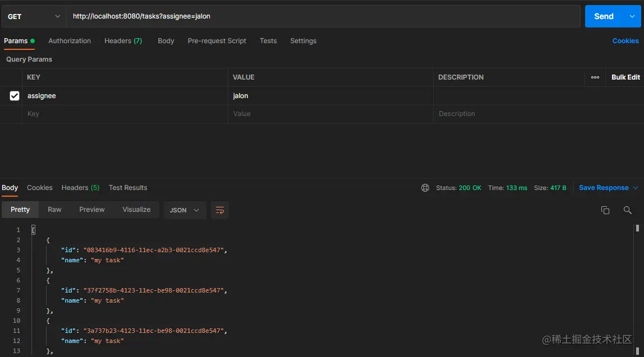644x357 pixels.
Task: Open the GET method dropdown
Action: point(34,16)
